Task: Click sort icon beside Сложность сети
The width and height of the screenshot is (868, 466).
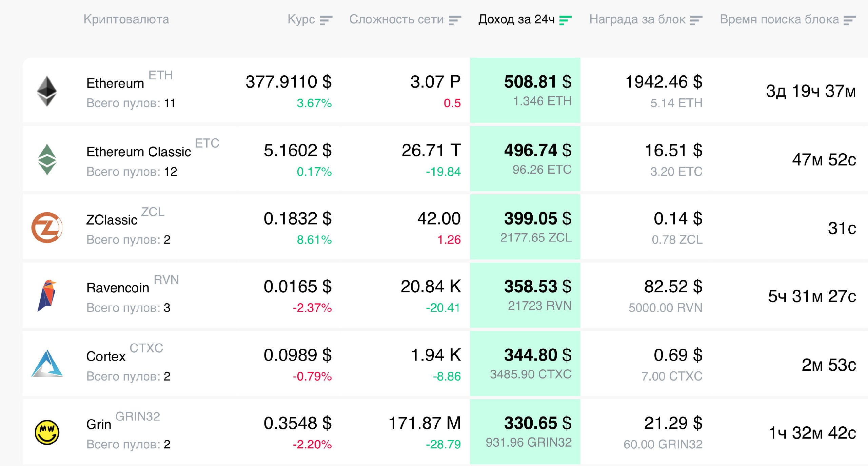Action: point(455,20)
